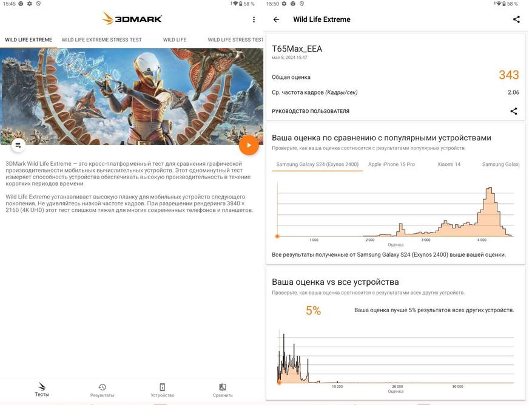Tap the settings gear in the left status bar
The height and width of the screenshot is (405, 532).
coord(30,4)
